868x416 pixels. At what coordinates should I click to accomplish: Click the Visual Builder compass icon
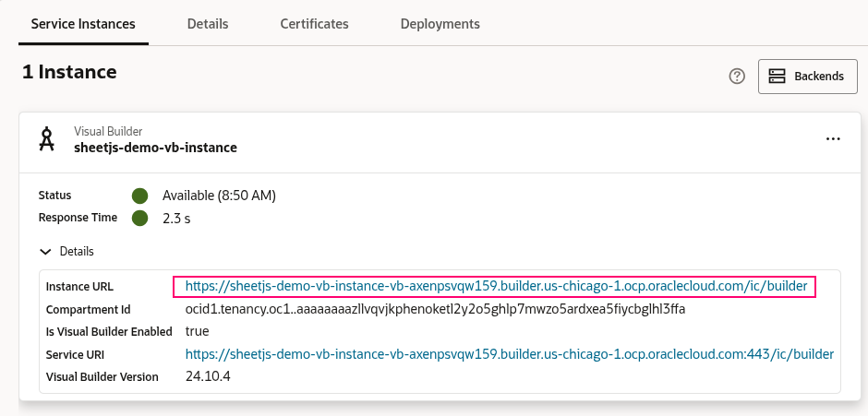46,139
